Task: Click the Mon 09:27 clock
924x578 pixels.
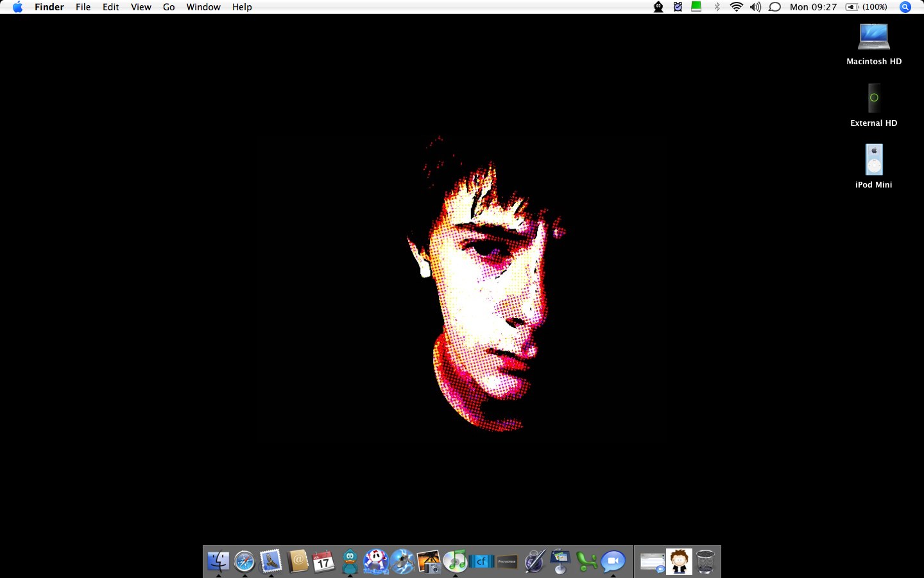Action: click(814, 7)
